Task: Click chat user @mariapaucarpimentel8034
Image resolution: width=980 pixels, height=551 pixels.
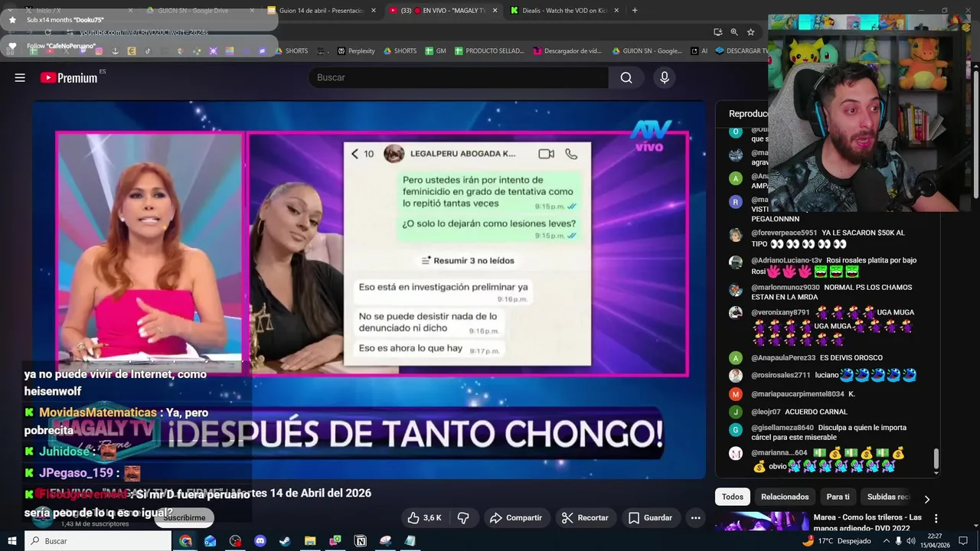Action: click(798, 394)
